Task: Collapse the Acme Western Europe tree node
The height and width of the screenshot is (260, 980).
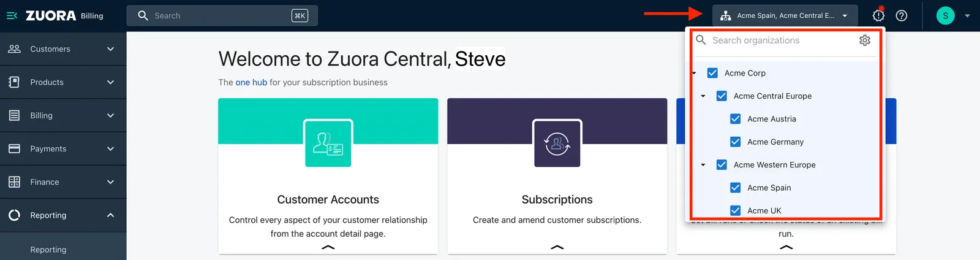Action: coord(703,165)
